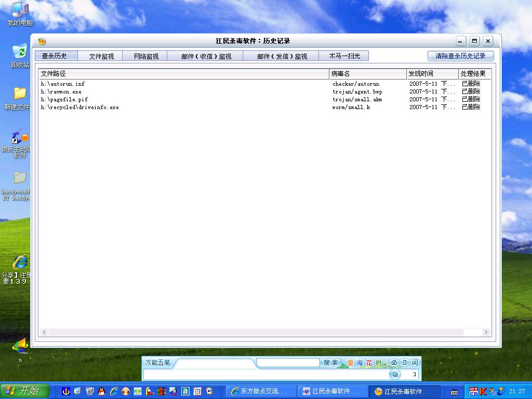This screenshot has width=532, height=399.
Task: Open the media player icon in Quick Launch
Action: coord(209,391)
